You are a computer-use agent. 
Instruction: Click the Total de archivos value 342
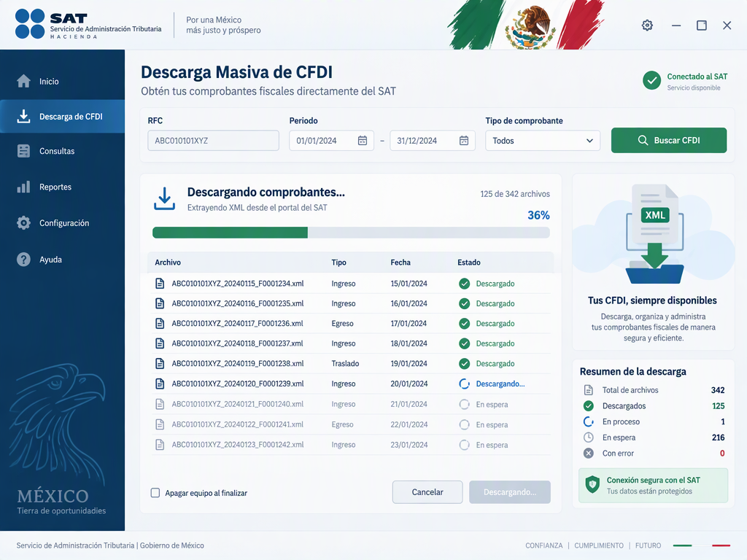pos(718,390)
